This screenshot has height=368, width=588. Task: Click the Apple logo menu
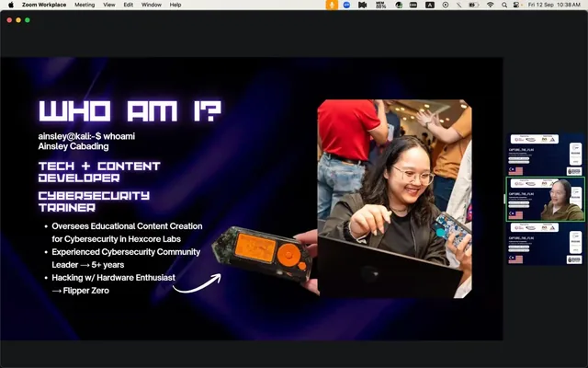pos(10,5)
